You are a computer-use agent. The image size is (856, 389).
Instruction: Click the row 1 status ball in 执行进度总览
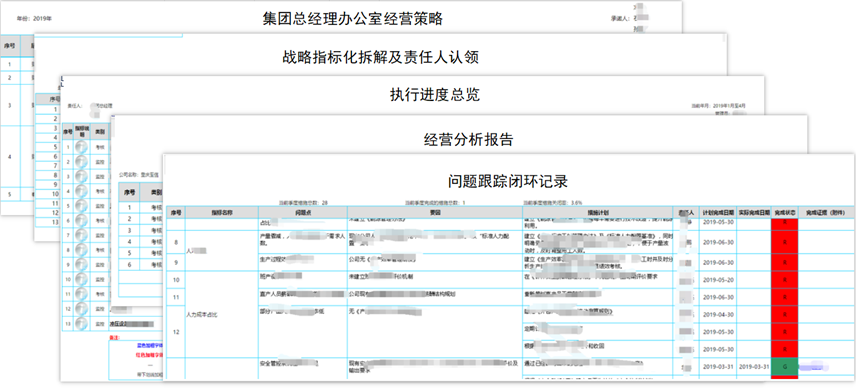[x=81, y=147]
